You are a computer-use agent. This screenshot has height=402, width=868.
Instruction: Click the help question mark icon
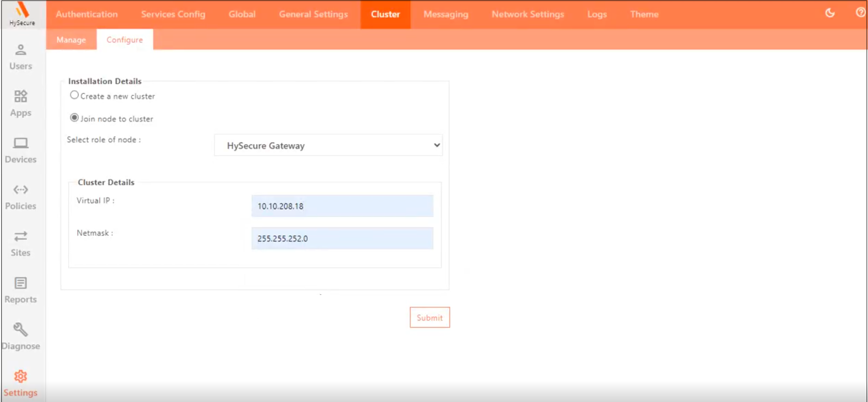pyautogui.click(x=860, y=13)
